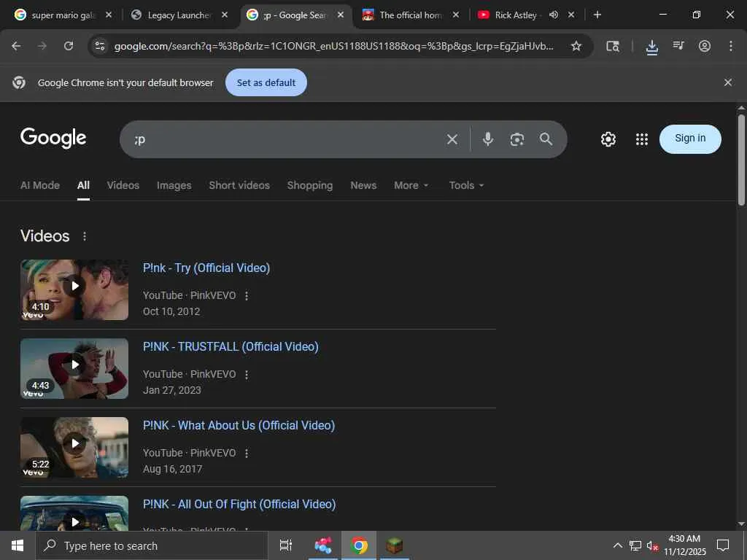Screen dimensions: 747x560
Task: Open Google Lens search icon in toolbar
Action: (613, 46)
